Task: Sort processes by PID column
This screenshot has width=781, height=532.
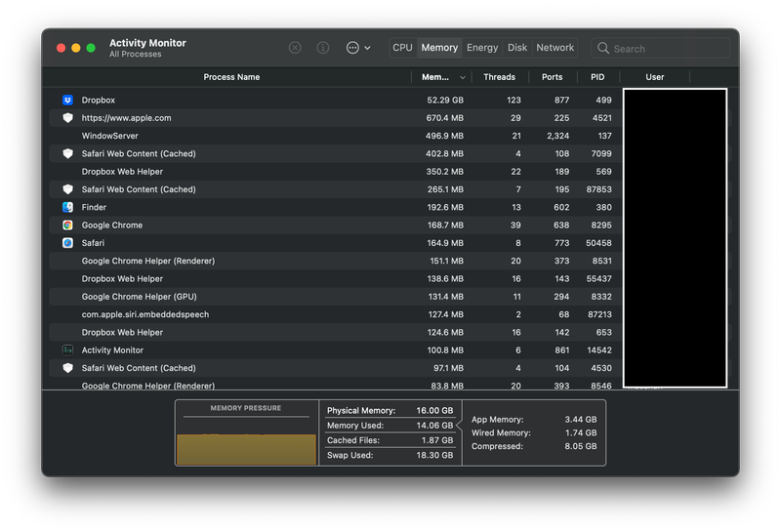Action: click(597, 77)
